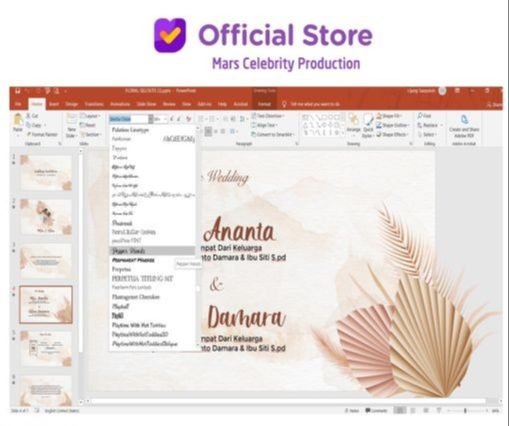The height and width of the screenshot is (426, 509).
Task: Switch to Slide Sorter view icon
Action: coord(413,411)
